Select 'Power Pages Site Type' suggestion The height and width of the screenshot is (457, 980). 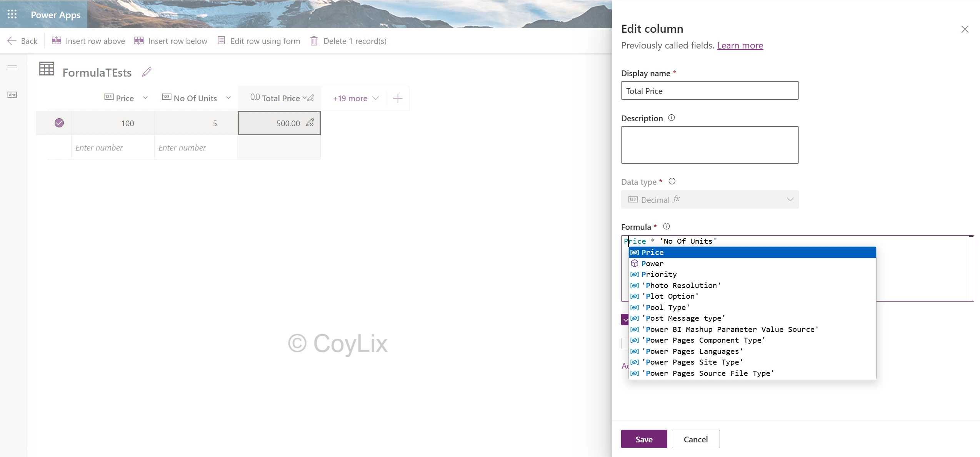pyautogui.click(x=752, y=362)
